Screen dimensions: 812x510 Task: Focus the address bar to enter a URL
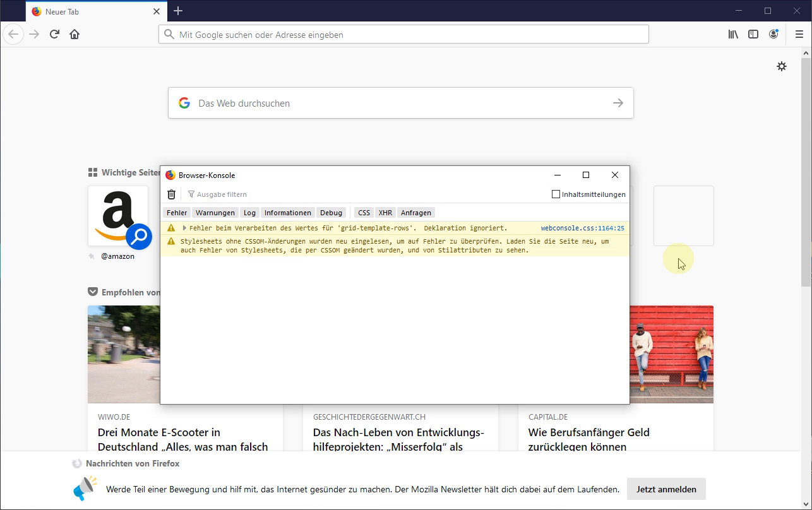pos(403,34)
